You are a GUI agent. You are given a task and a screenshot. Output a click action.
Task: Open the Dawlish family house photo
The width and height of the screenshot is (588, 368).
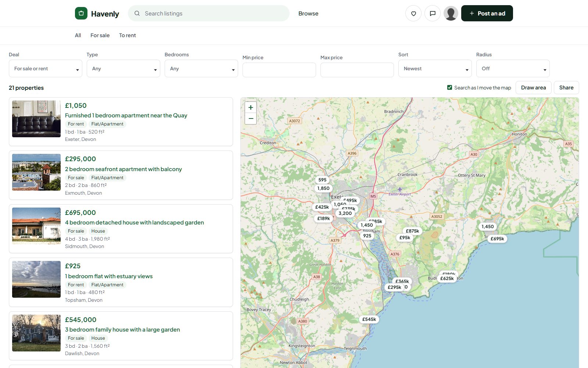(x=36, y=333)
